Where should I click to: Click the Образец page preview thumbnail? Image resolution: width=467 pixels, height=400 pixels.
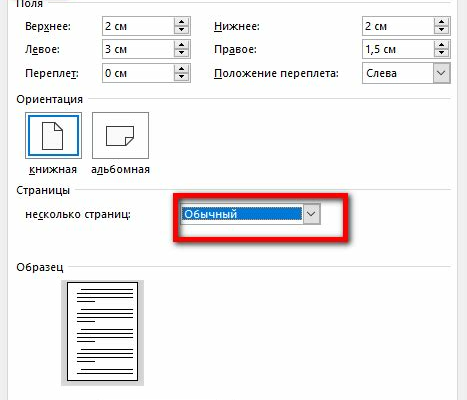[x=102, y=332]
